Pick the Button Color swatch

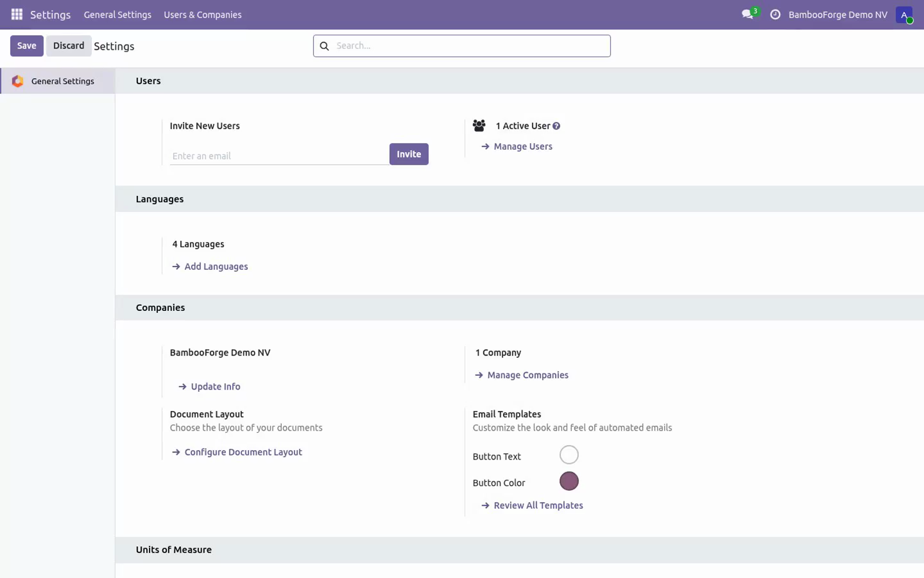569,481
